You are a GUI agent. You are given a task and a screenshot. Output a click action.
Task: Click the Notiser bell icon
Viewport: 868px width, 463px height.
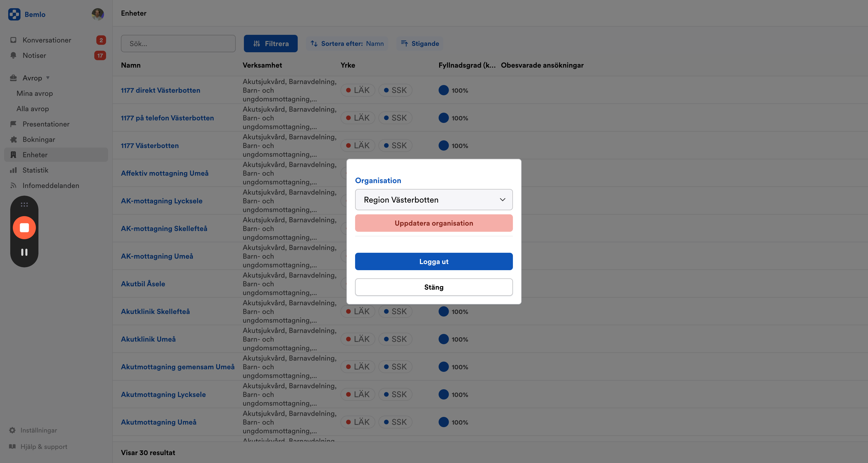click(x=13, y=55)
